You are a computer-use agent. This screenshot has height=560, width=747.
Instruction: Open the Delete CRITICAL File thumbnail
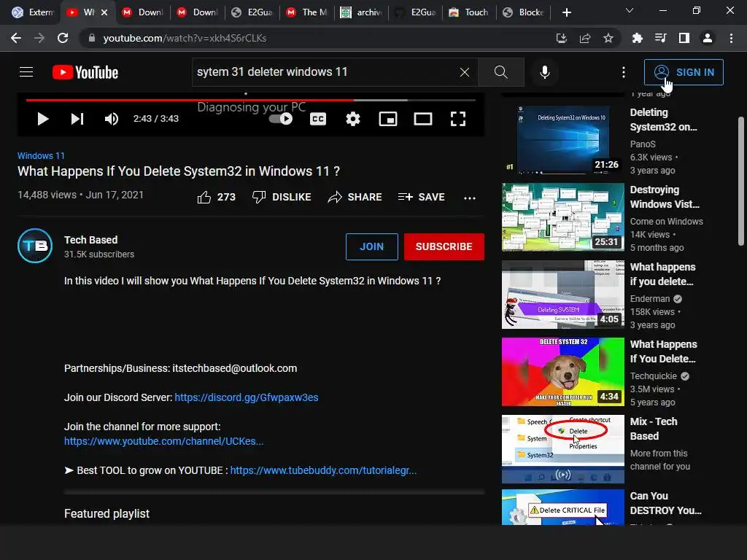coord(562,507)
